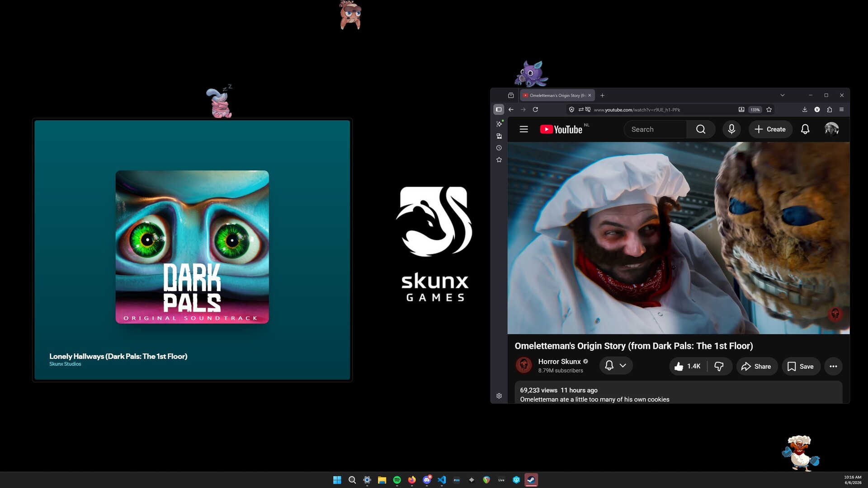Open the Firefox application menu
Screen dimensions: 868x488
pyautogui.click(x=841, y=109)
